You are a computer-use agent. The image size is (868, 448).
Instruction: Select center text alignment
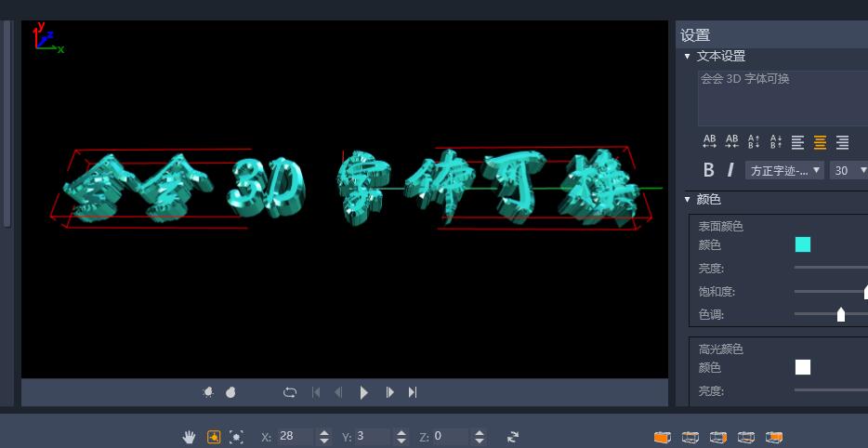tap(820, 142)
